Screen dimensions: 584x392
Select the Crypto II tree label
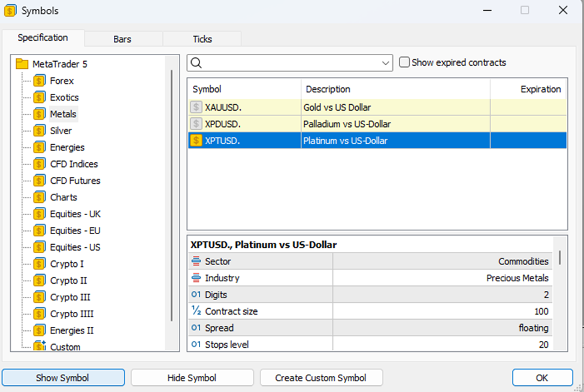[68, 280]
